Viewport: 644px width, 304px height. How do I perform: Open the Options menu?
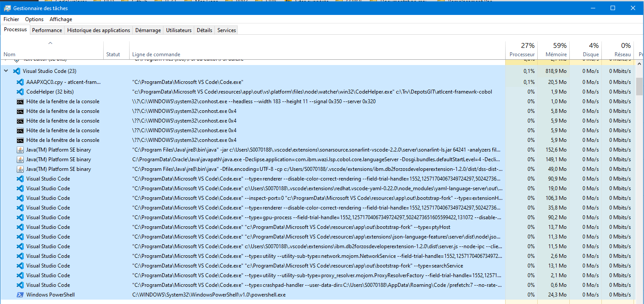[34, 19]
